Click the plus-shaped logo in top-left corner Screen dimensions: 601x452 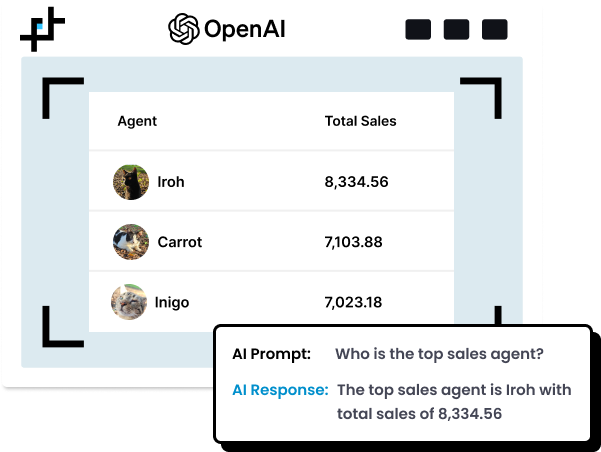(x=42, y=29)
